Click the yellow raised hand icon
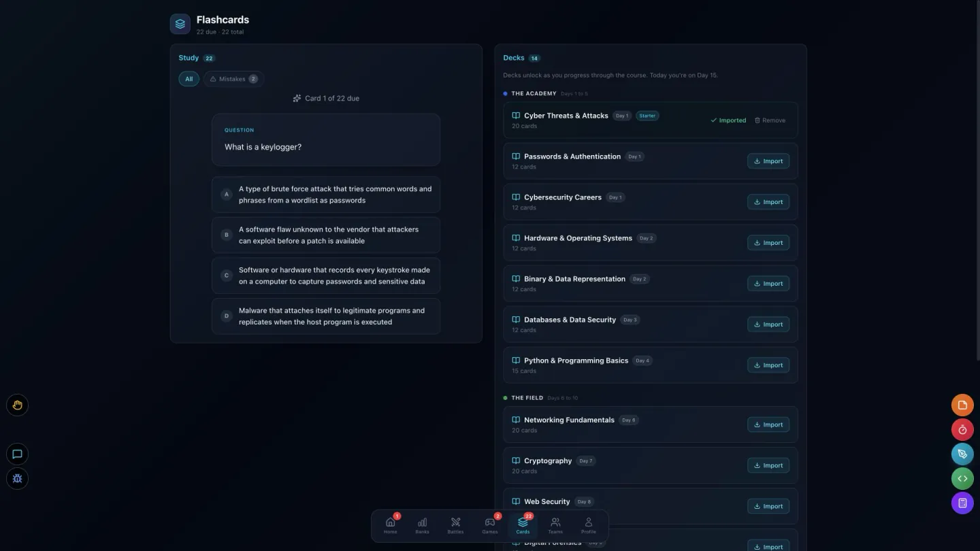 click(18, 405)
